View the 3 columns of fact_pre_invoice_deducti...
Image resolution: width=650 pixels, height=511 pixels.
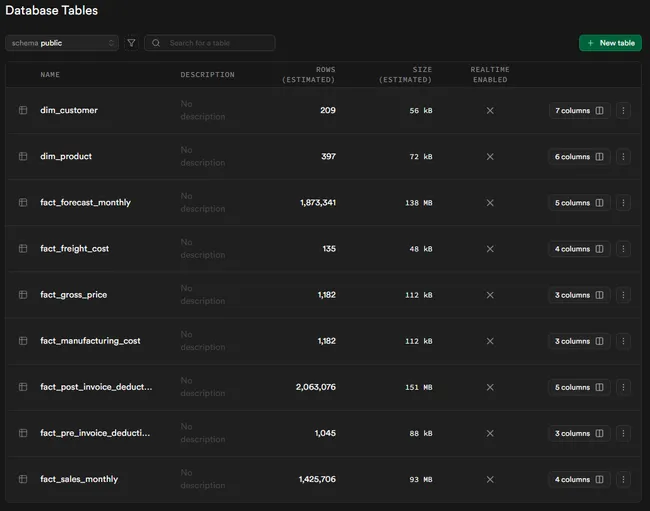click(x=579, y=434)
